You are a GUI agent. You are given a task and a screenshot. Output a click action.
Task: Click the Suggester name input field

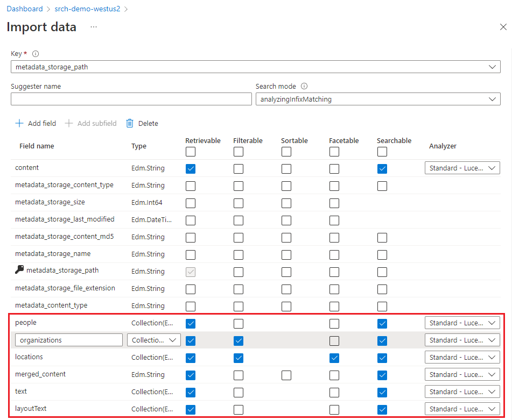pyautogui.click(x=131, y=99)
